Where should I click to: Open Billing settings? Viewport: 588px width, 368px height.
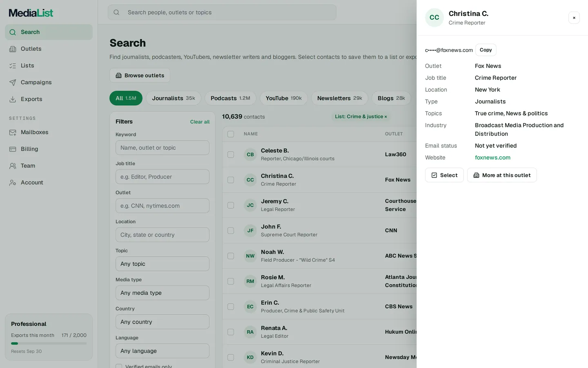point(49,149)
